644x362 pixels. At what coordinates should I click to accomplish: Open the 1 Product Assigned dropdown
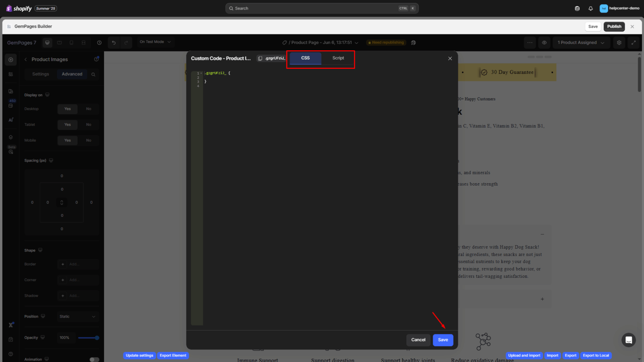(581, 42)
